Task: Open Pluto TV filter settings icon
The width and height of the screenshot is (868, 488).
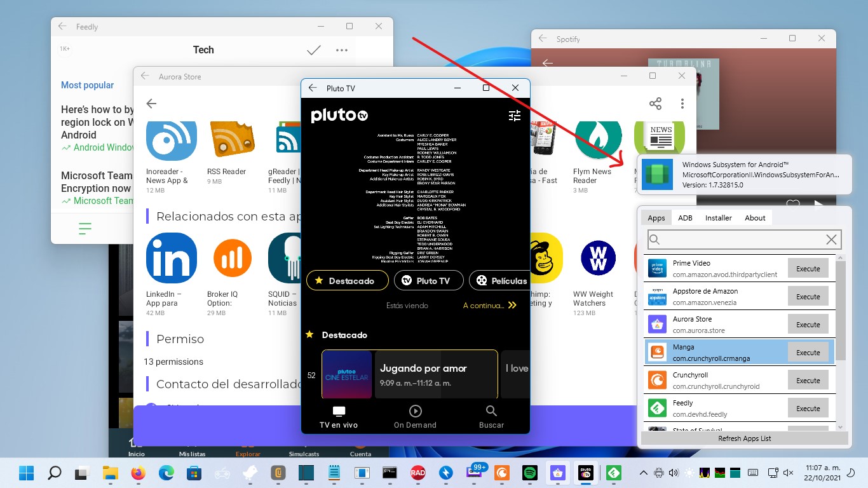Action: pos(515,116)
